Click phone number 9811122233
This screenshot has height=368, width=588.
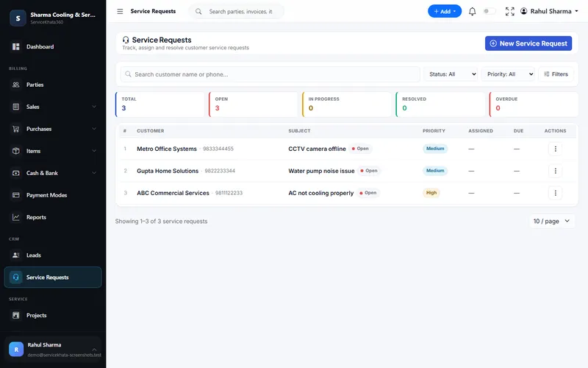click(229, 193)
